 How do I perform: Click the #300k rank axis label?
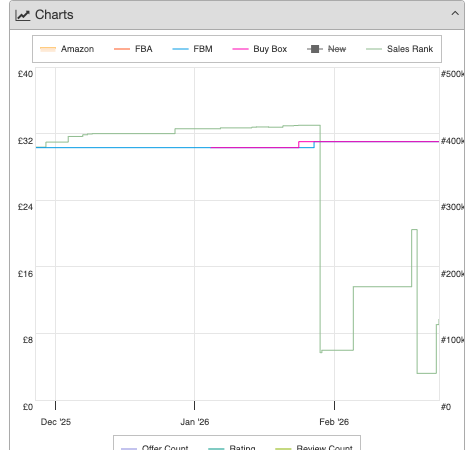[452, 207]
